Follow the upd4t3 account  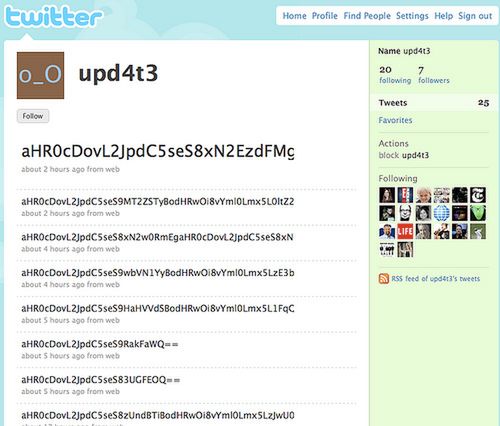tap(33, 116)
